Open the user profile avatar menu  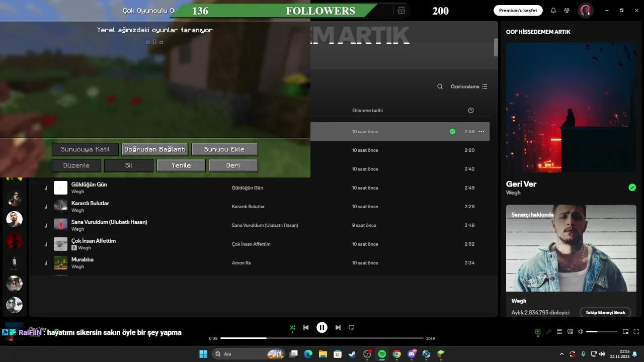coord(585,11)
